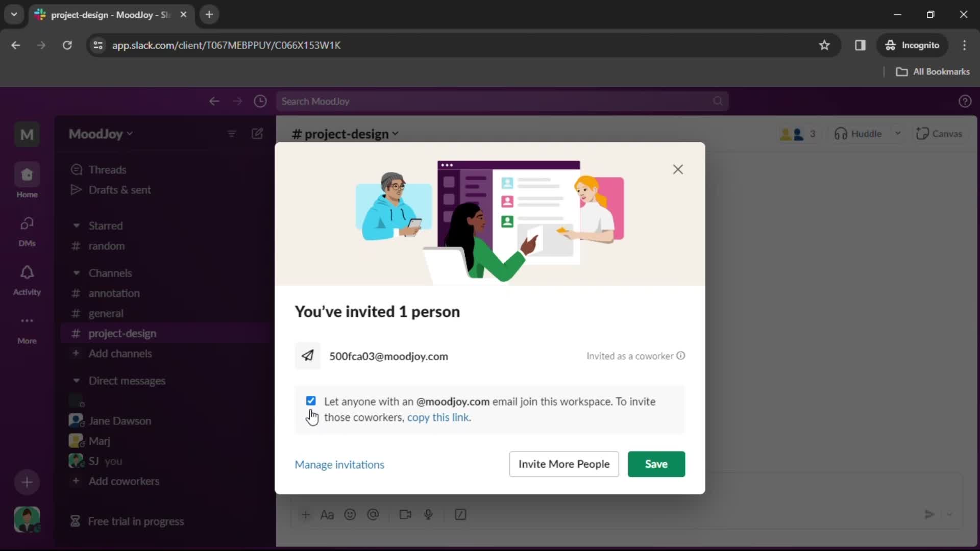Screen dimensions: 980x551
Task: Toggle the @moodjoy.com email join checkbox
Action: coord(310,400)
